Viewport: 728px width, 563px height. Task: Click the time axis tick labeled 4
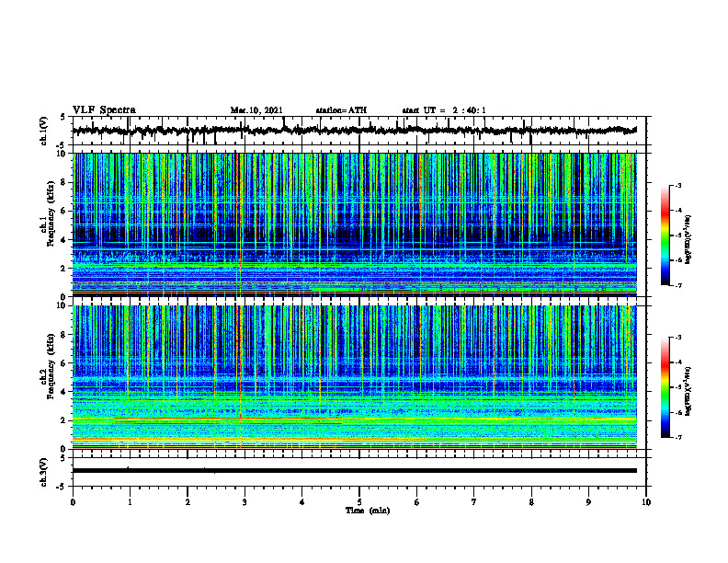pos(302,502)
